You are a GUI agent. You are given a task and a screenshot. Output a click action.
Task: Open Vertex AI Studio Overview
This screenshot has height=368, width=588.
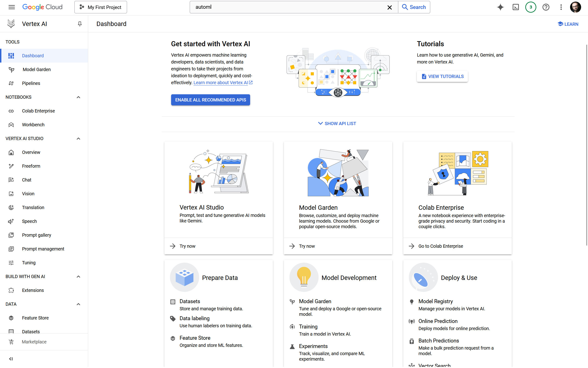point(44,152)
